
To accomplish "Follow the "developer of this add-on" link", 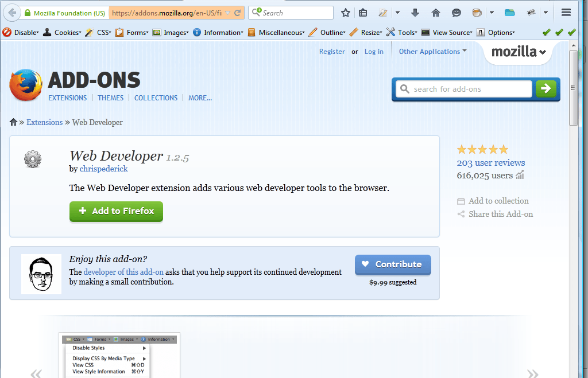I will point(123,272).
